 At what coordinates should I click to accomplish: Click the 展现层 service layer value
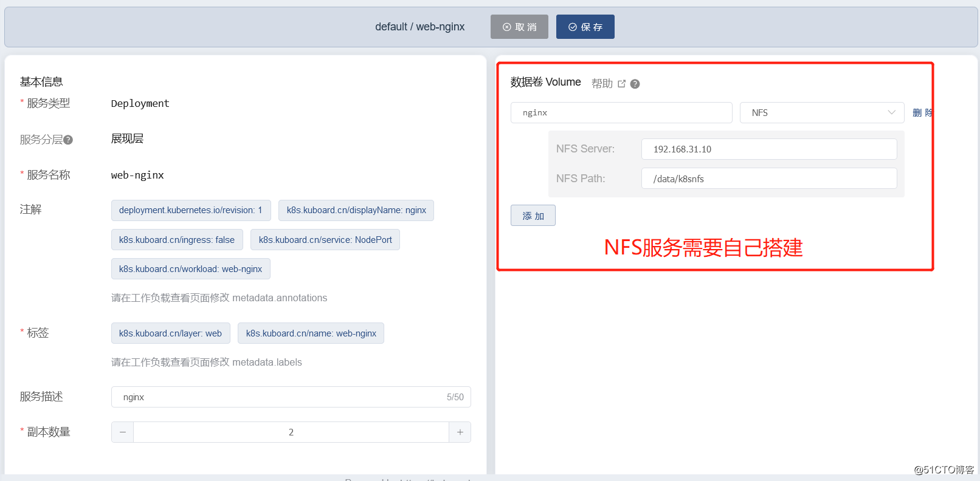tap(127, 138)
